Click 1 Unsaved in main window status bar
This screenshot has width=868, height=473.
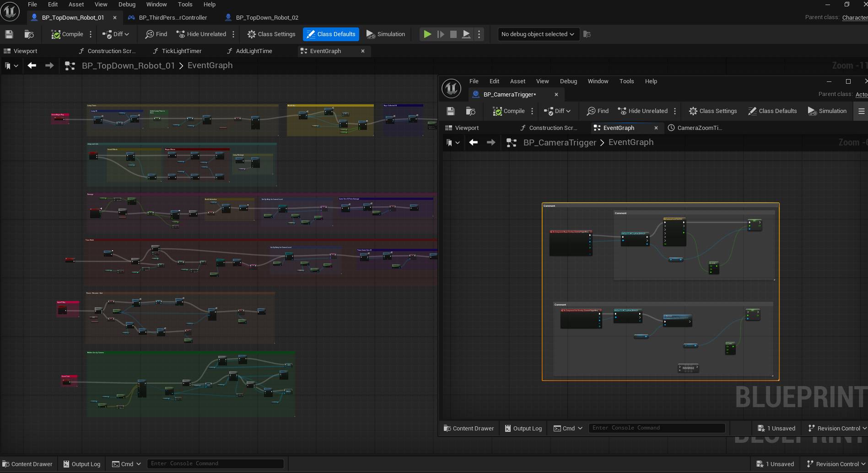point(775,464)
